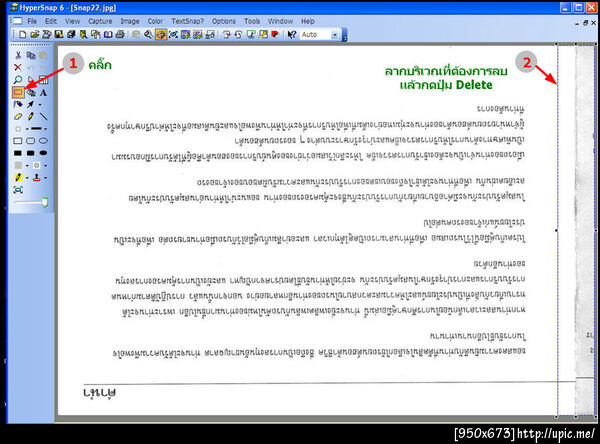Open the line thickness dropdown arrow
The image size is (600, 444).
[x=46, y=129]
